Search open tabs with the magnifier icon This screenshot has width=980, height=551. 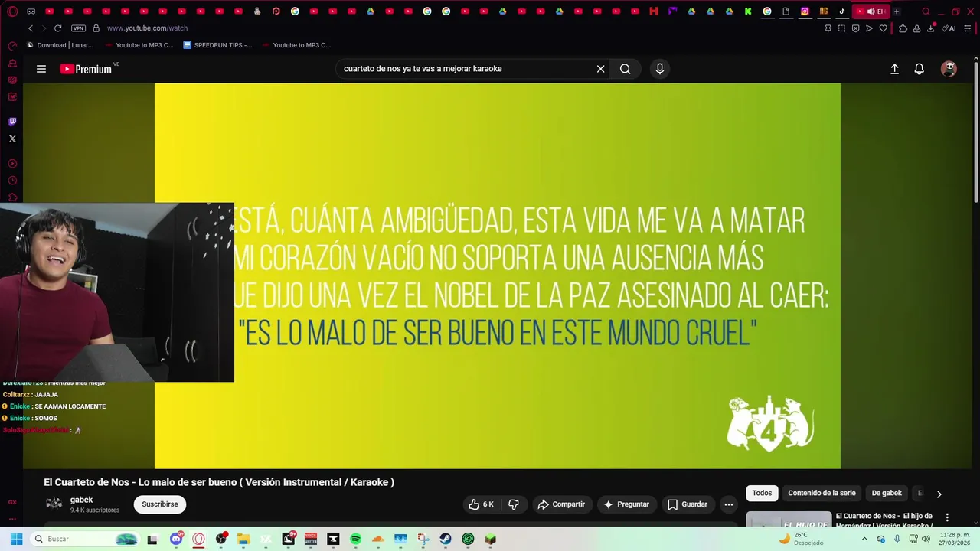click(x=926, y=11)
